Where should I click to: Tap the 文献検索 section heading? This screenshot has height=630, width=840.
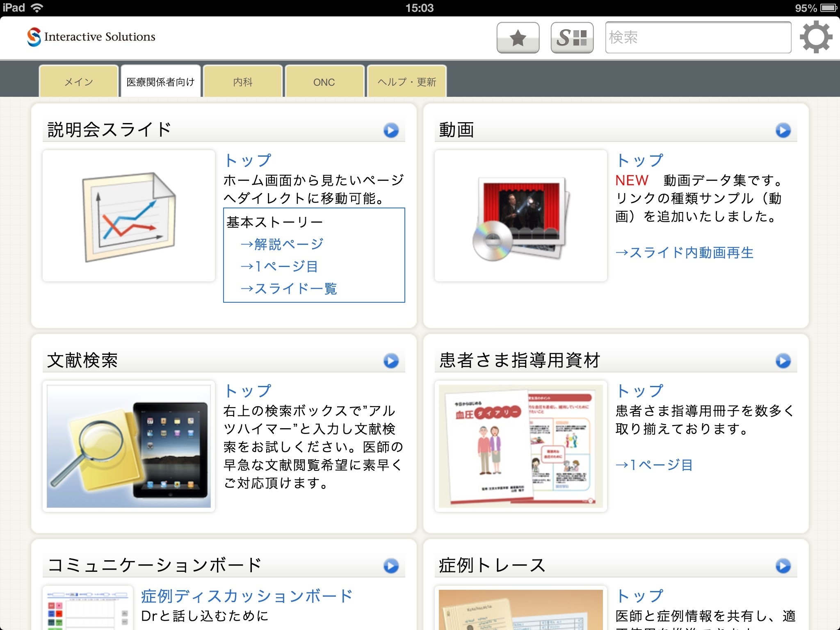pos(82,360)
